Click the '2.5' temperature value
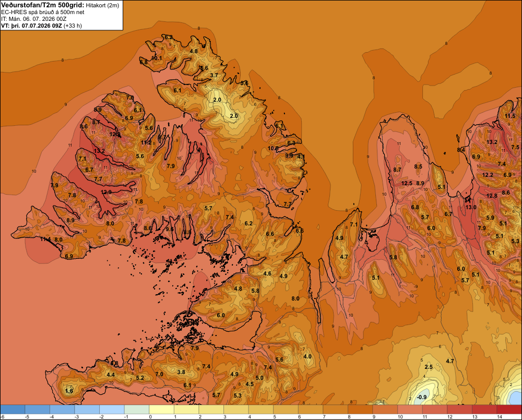The height and width of the screenshot is (420, 522). click(x=429, y=367)
